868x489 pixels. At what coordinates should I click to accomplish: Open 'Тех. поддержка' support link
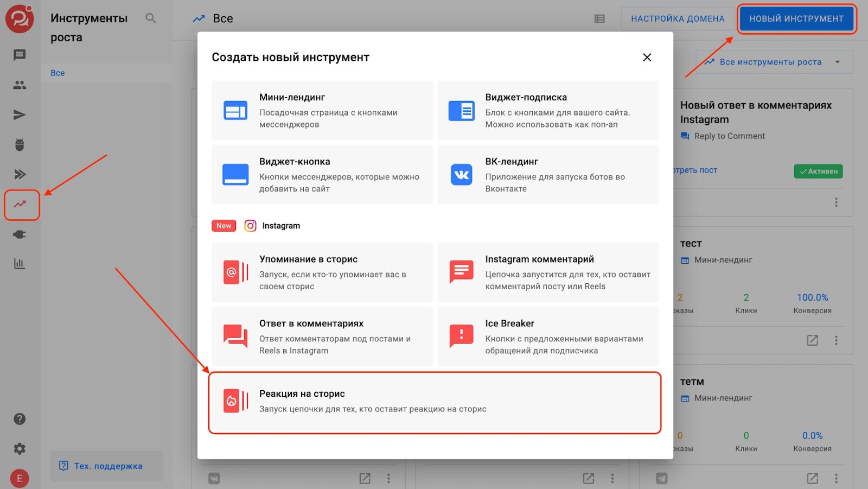[107, 466]
